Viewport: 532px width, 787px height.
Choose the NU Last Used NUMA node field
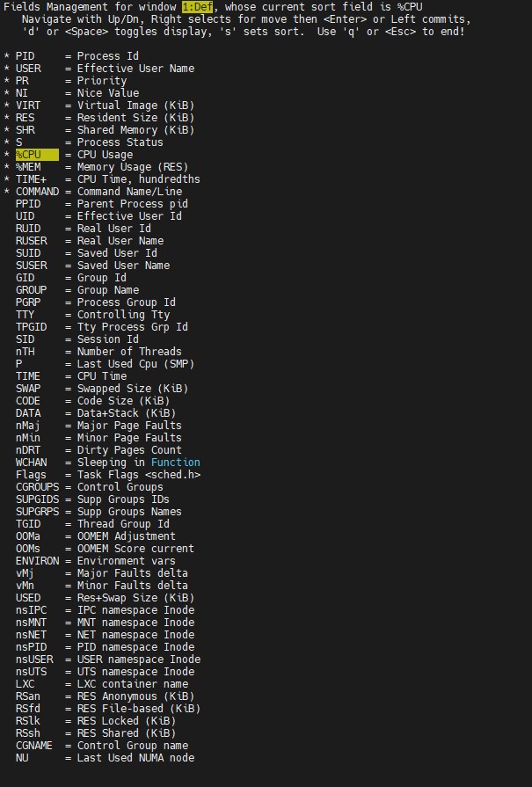pyautogui.click(x=22, y=758)
